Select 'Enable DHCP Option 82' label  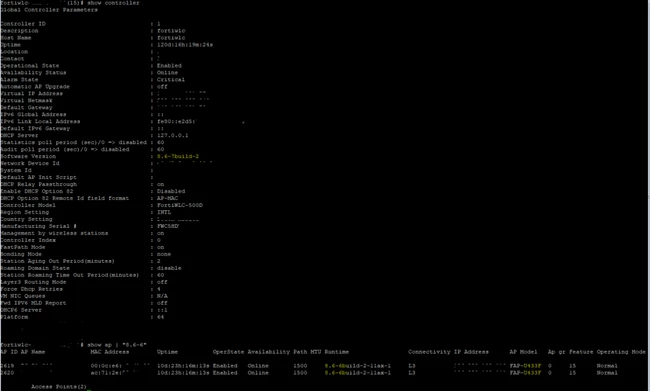[36, 191]
